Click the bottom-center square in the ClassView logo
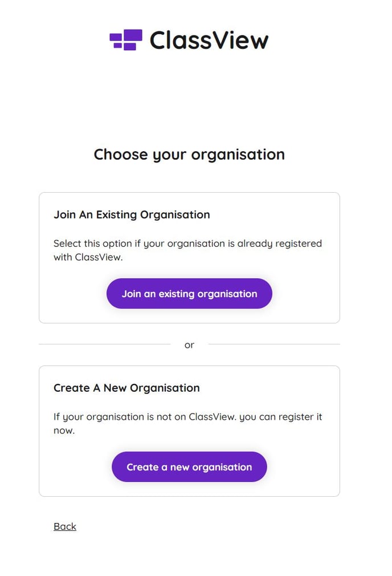The height and width of the screenshot is (576, 392). [130, 47]
